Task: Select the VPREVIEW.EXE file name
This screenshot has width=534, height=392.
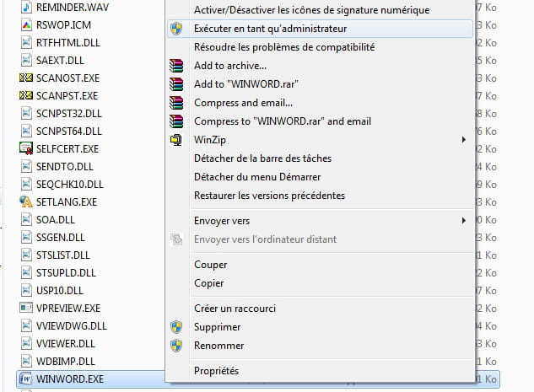Action: (x=68, y=308)
